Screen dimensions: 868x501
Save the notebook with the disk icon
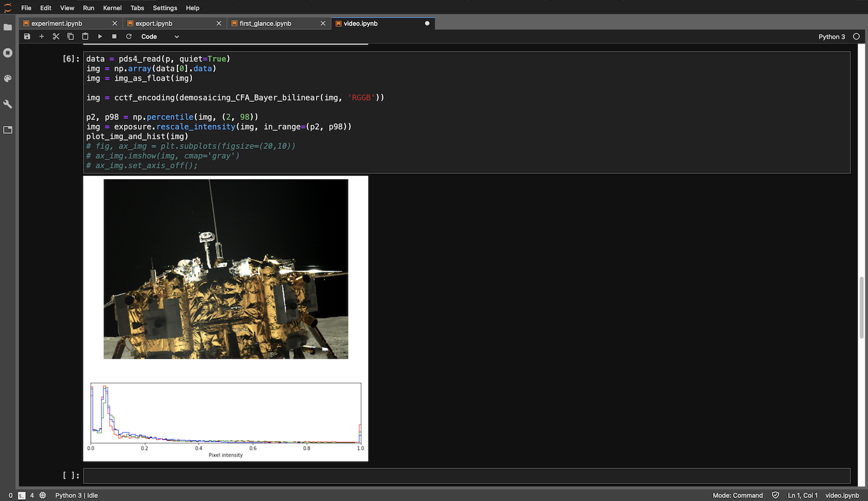27,37
